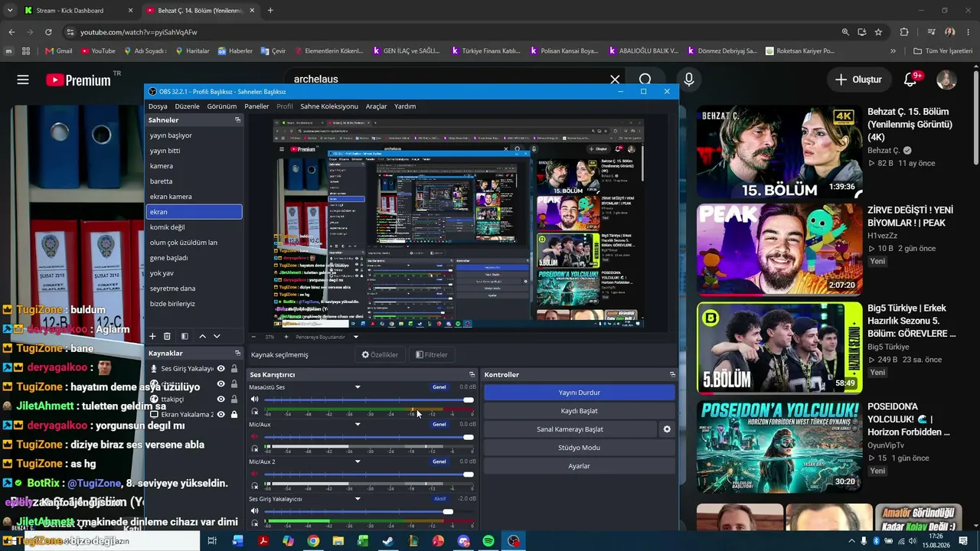980x551 pixels.
Task: Expand Chrome tab search dropdown arrow
Action: tap(10, 11)
